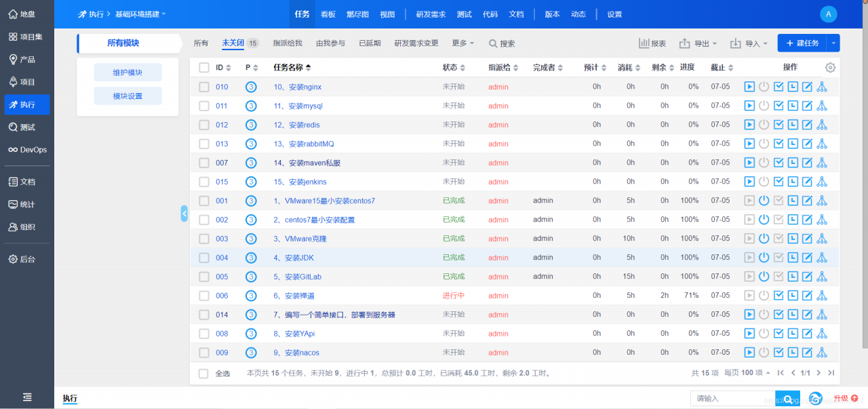Edit task 013 安装rabbitMQ with pencil icon
868x409 pixels.
[807, 144]
